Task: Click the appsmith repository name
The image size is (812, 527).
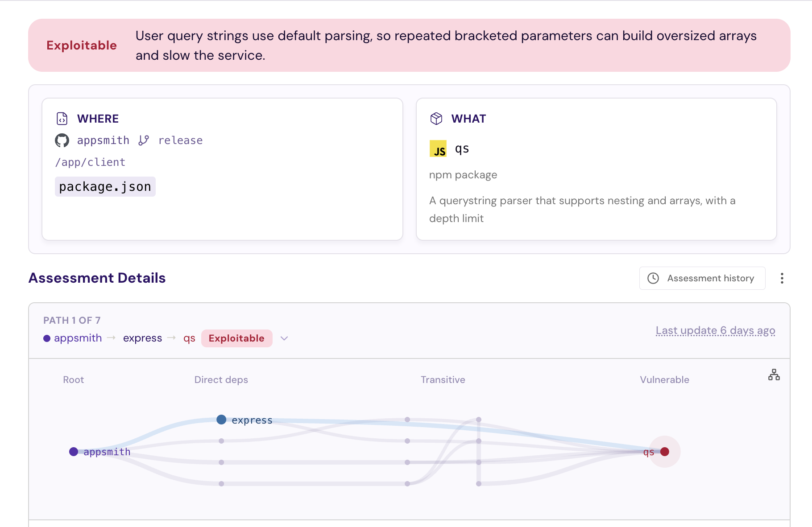Action: point(103,140)
